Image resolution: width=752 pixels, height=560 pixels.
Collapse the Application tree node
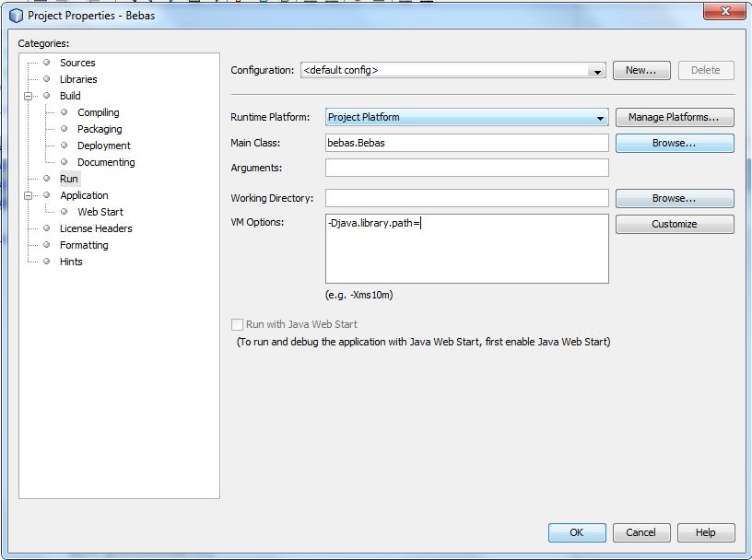click(28, 195)
